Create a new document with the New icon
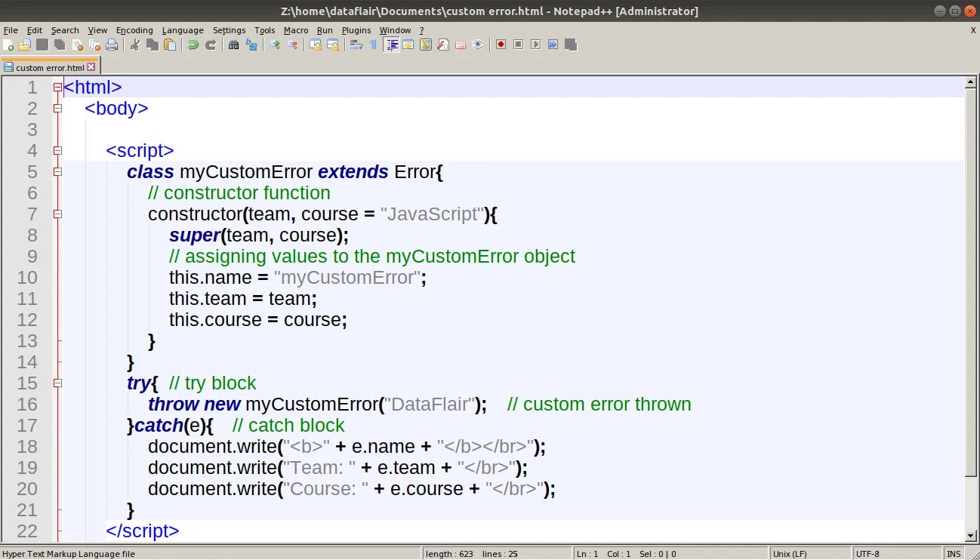 pos(8,45)
